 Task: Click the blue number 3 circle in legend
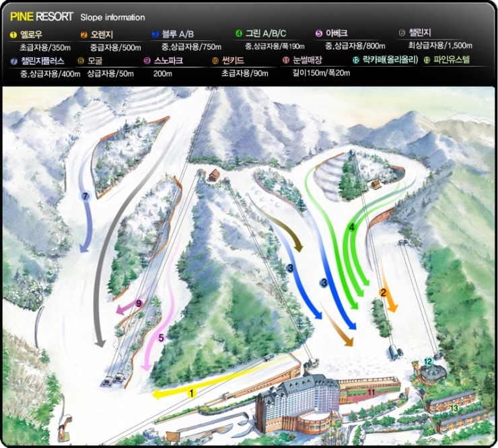coord(155,34)
